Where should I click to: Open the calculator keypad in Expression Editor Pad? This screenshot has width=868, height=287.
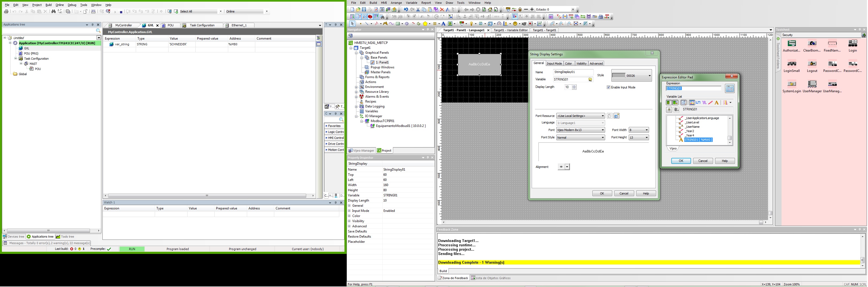[730, 88]
